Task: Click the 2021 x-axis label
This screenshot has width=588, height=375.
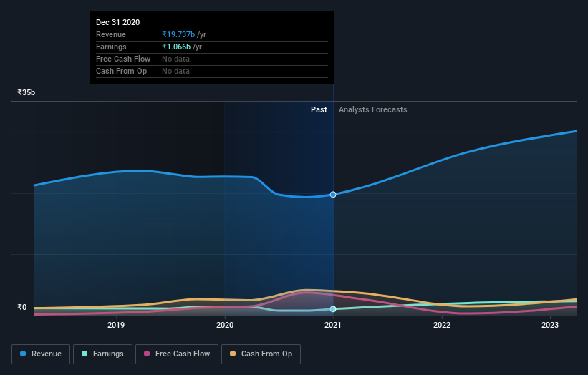Action: (x=333, y=325)
